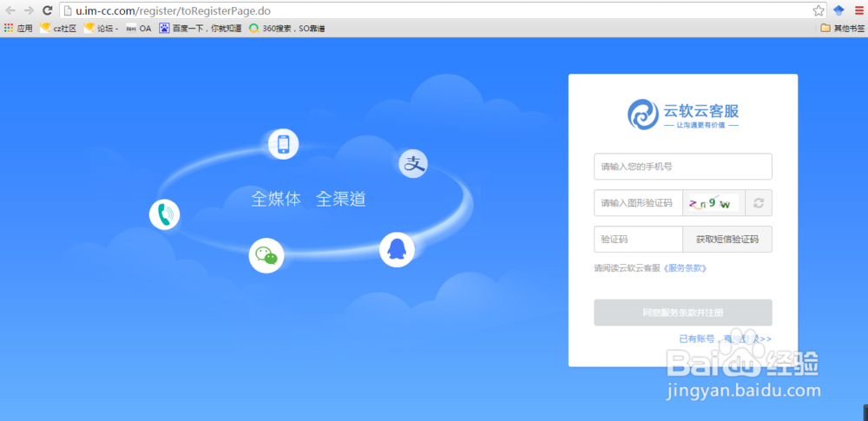Image resolution: width=868 pixels, height=421 pixels.
Task: Open the OA bookmark
Action: [138, 29]
